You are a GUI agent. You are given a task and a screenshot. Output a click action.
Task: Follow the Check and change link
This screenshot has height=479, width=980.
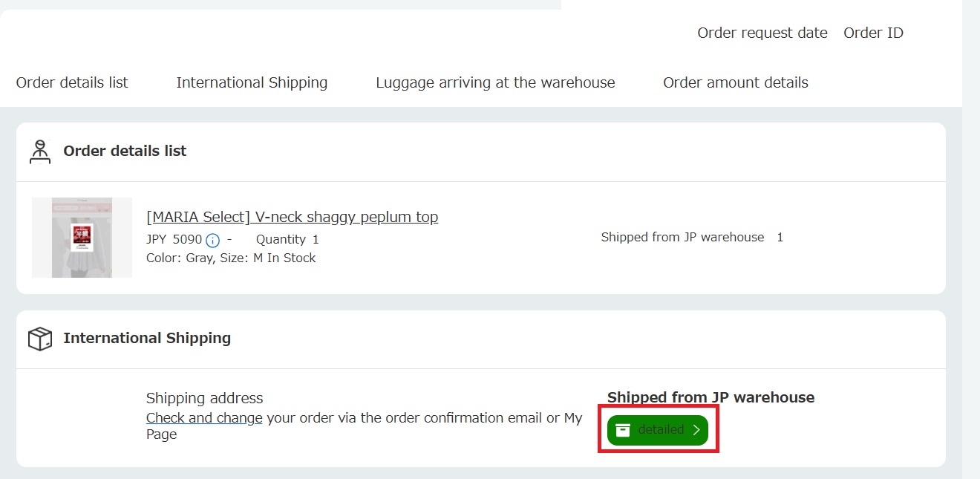[204, 417]
